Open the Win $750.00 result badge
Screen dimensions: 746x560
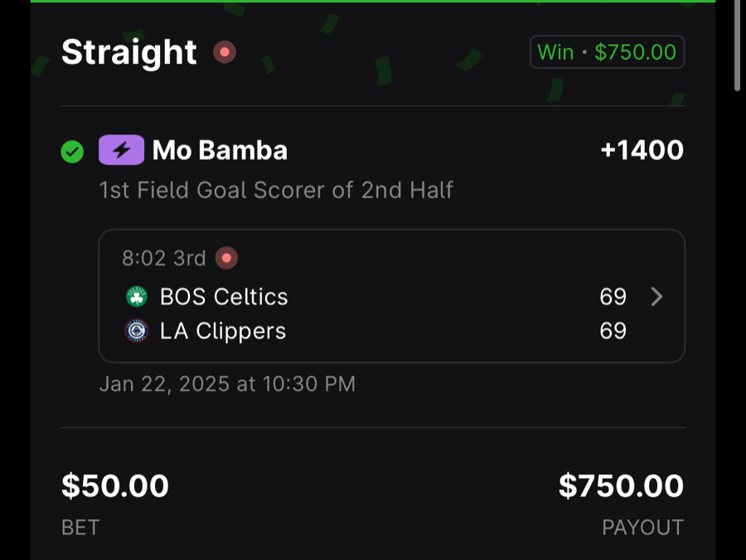(607, 51)
